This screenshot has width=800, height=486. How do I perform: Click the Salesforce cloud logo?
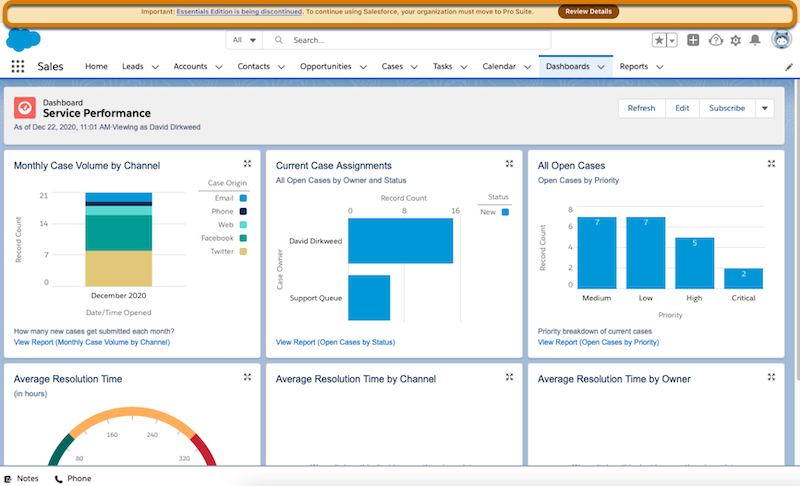pyautogui.click(x=23, y=40)
